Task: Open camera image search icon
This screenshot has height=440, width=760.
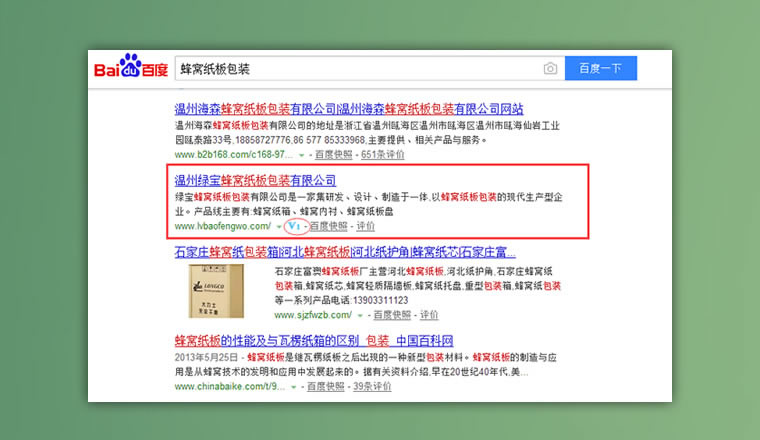Action: coord(550,68)
